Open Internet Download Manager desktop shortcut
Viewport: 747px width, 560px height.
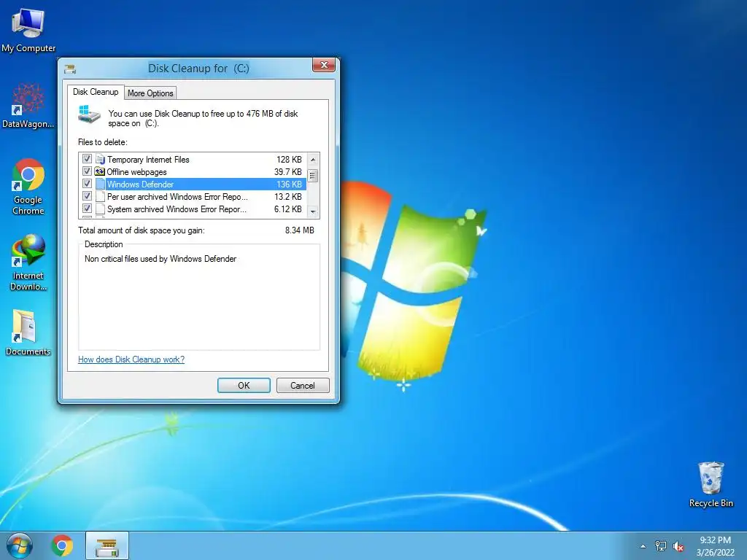[x=28, y=262]
